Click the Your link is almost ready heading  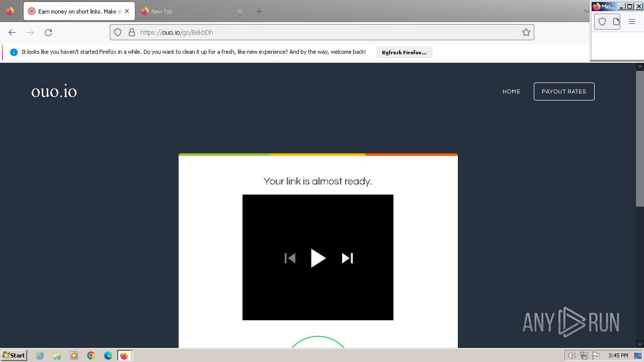[x=318, y=181]
